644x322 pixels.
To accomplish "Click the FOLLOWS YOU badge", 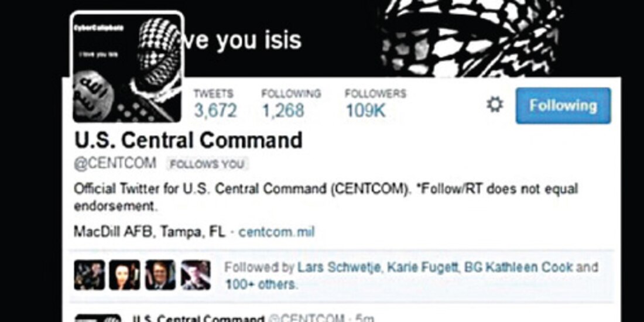I will tap(207, 165).
